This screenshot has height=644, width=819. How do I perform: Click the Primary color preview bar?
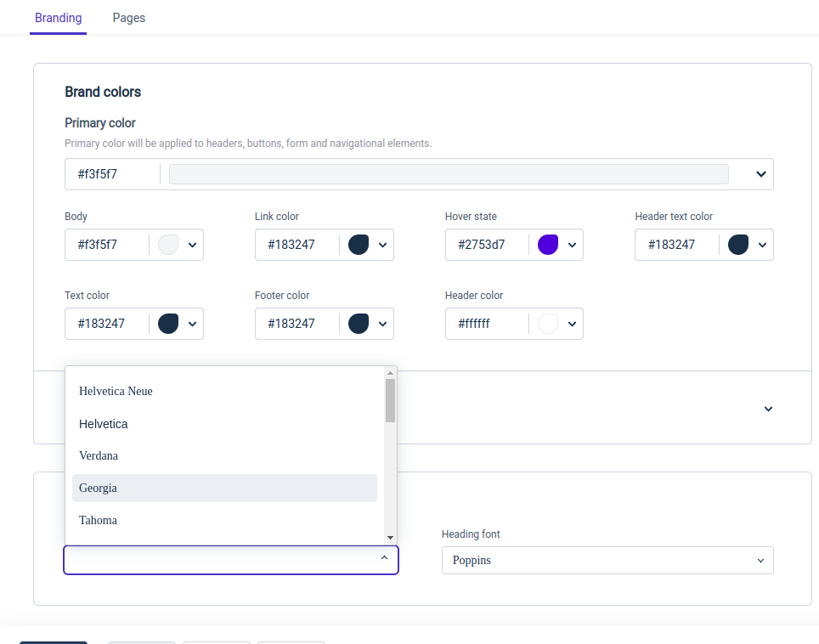449,174
